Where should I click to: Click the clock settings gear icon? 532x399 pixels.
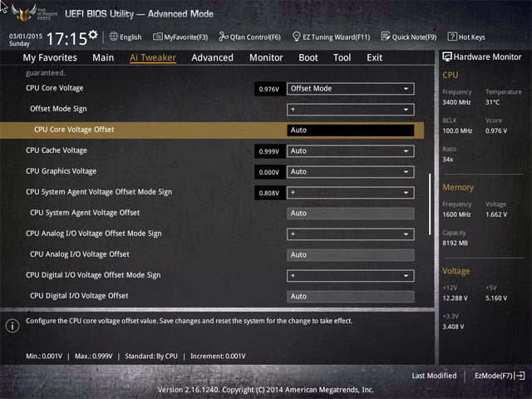point(92,34)
